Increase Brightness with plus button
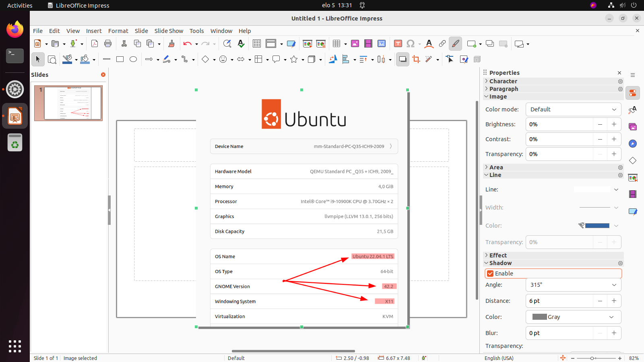Screen dimensions: 644x362 click(x=614, y=124)
